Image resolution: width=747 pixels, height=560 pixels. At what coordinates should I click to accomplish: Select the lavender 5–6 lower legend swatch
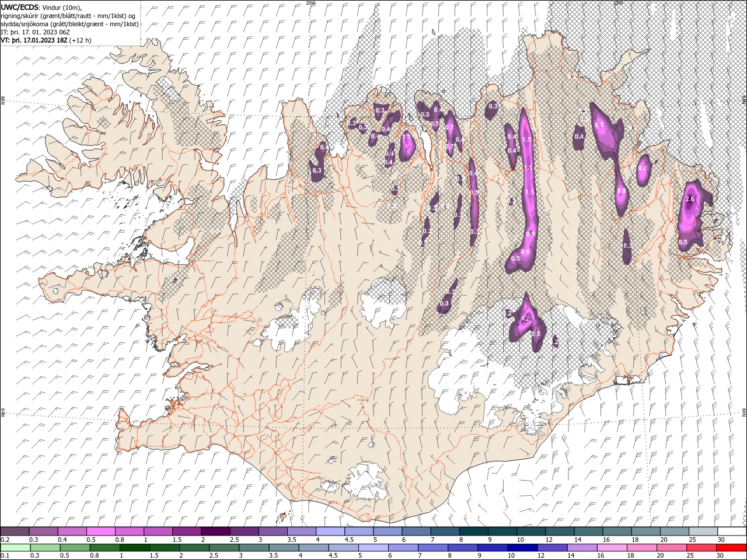pyautogui.click(x=373, y=548)
